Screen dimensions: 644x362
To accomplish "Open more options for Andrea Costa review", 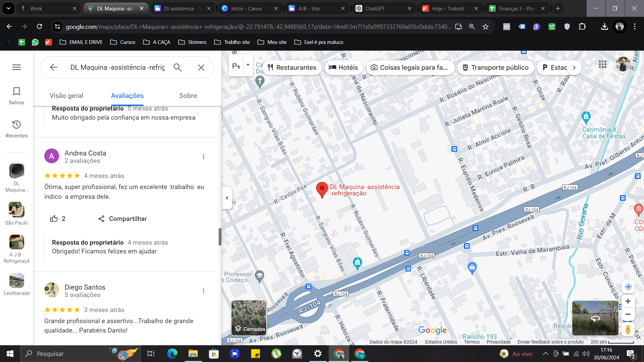I will pyautogui.click(x=203, y=157).
